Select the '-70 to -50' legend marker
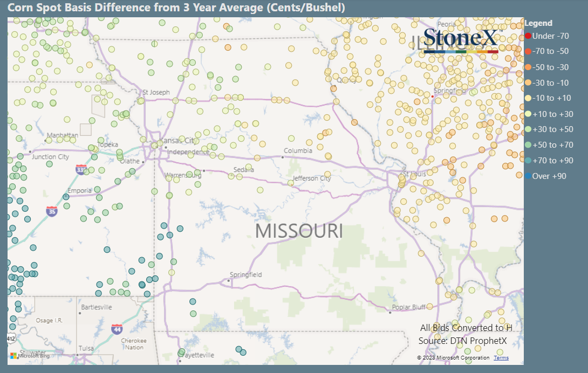Image resolution: width=588 pixels, height=373 pixels. pyautogui.click(x=529, y=51)
